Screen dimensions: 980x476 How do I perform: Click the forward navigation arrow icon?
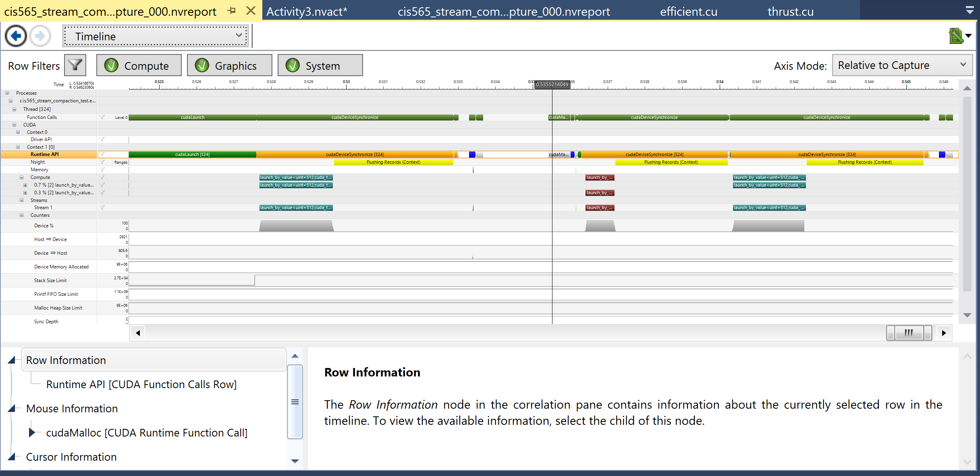[40, 36]
